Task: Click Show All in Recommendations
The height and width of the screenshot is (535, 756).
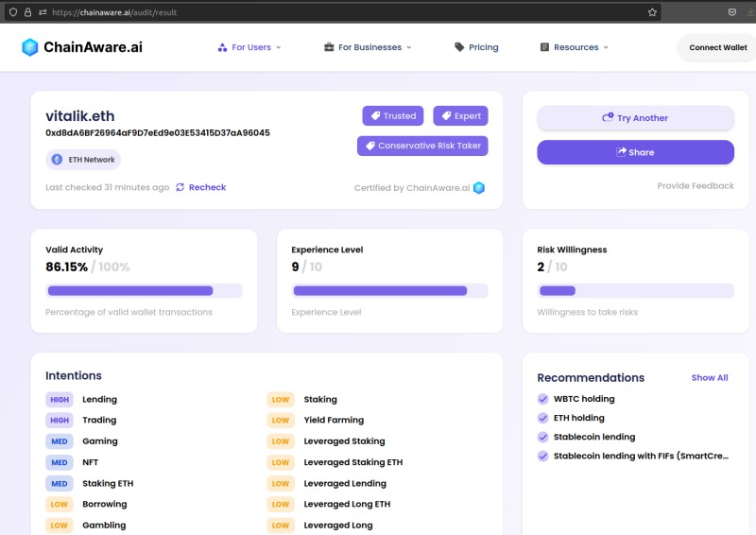Action: pos(710,378)
